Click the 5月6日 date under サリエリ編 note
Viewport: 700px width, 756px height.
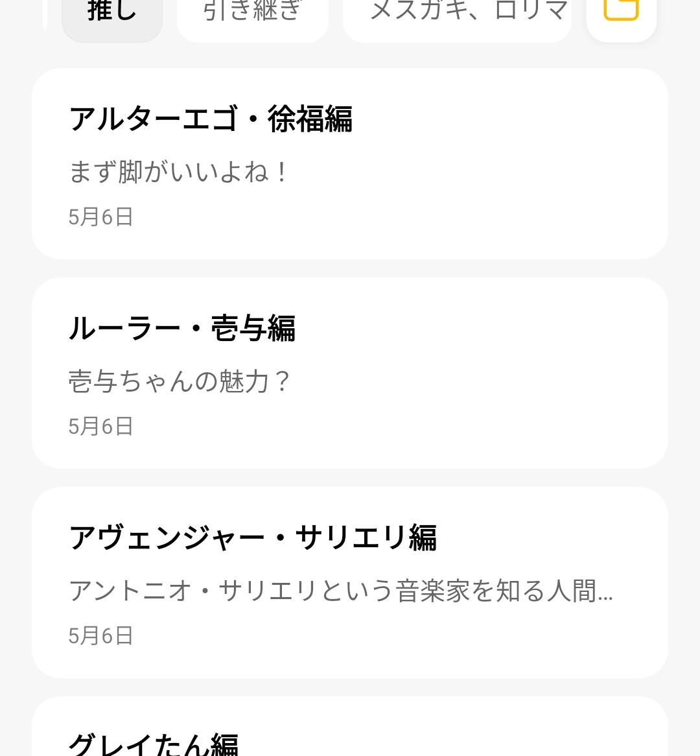click(x=100, y=635)
